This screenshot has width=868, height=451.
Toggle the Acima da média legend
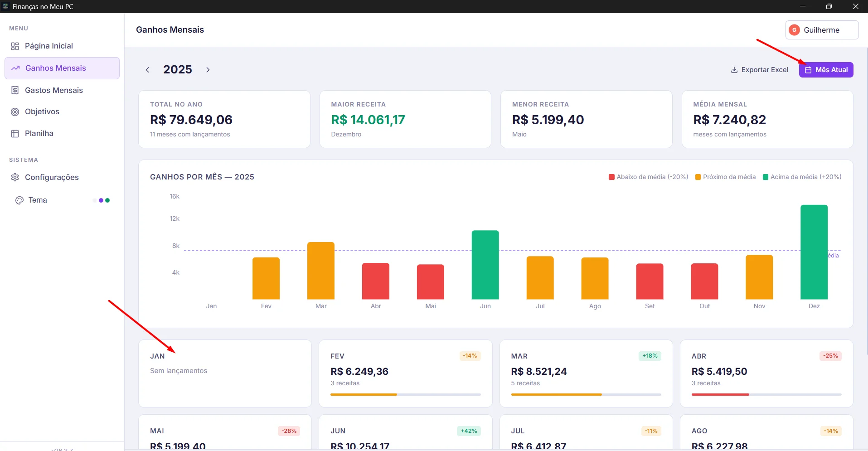pos(801,177)
